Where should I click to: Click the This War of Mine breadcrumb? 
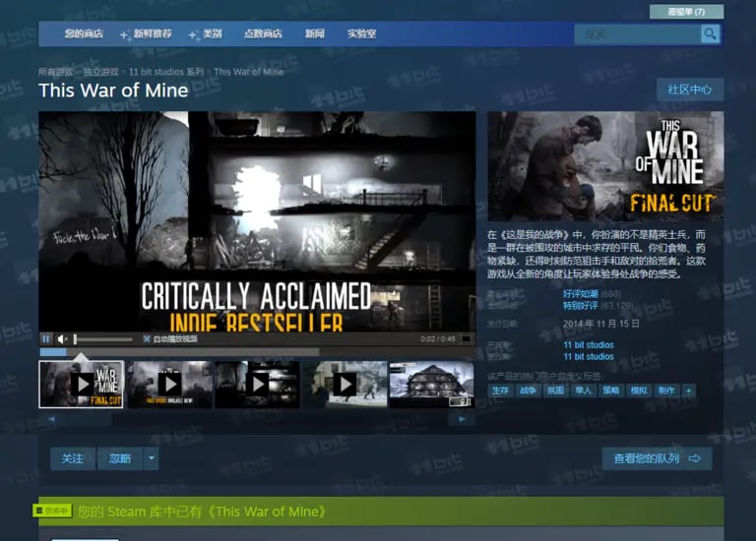point(248,72)
